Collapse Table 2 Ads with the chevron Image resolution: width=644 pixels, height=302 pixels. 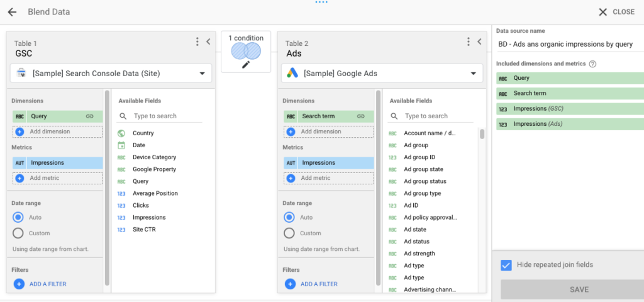479,42
